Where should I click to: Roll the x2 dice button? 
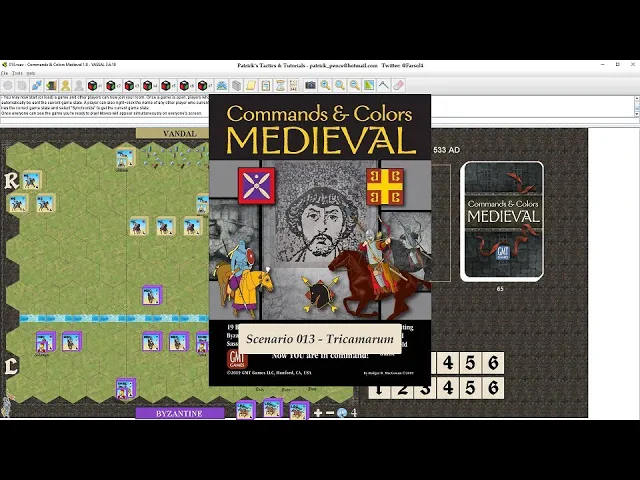coord(113,85)
